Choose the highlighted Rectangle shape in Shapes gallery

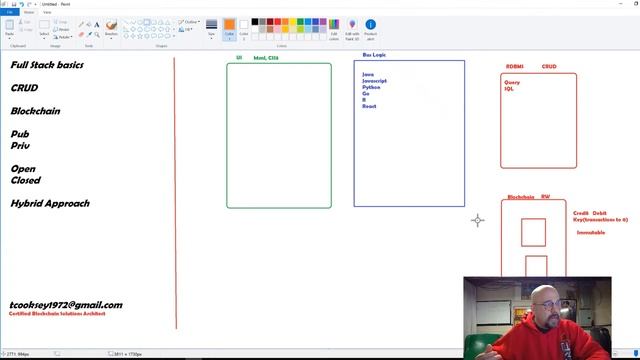point(147,22)
